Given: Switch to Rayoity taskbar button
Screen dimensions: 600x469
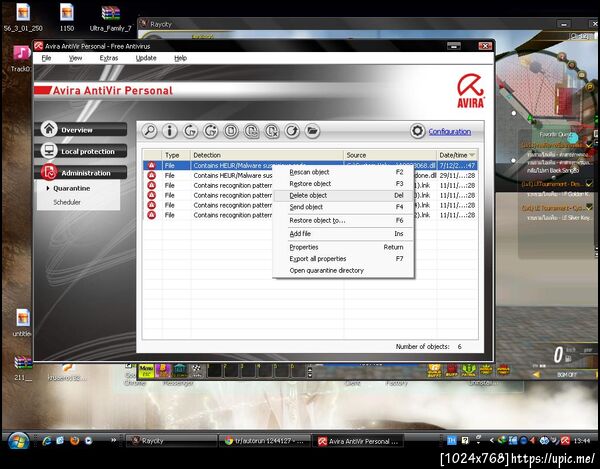Looking at the screenshot, I should (171, 441).
